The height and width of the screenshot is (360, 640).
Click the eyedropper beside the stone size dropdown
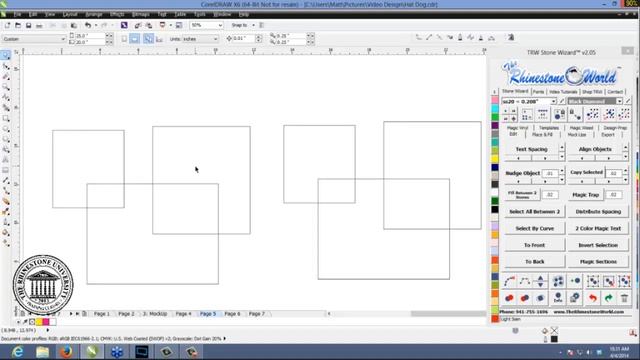(x=562, y=101)
